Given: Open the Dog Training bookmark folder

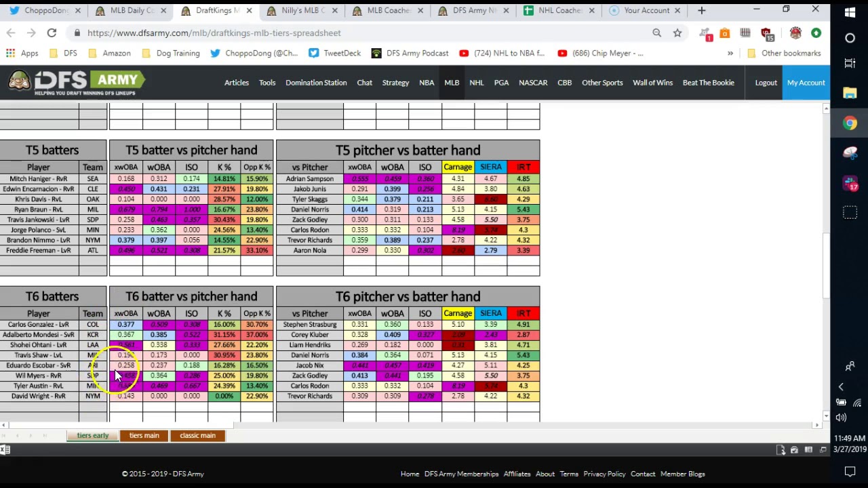Looking at the screenshot, I should click(170, 53).
